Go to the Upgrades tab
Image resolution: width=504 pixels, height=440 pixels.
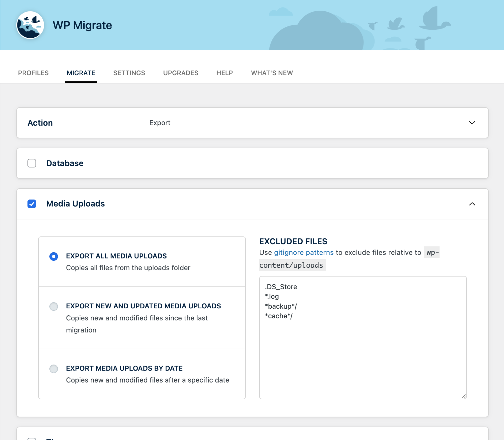181,73
